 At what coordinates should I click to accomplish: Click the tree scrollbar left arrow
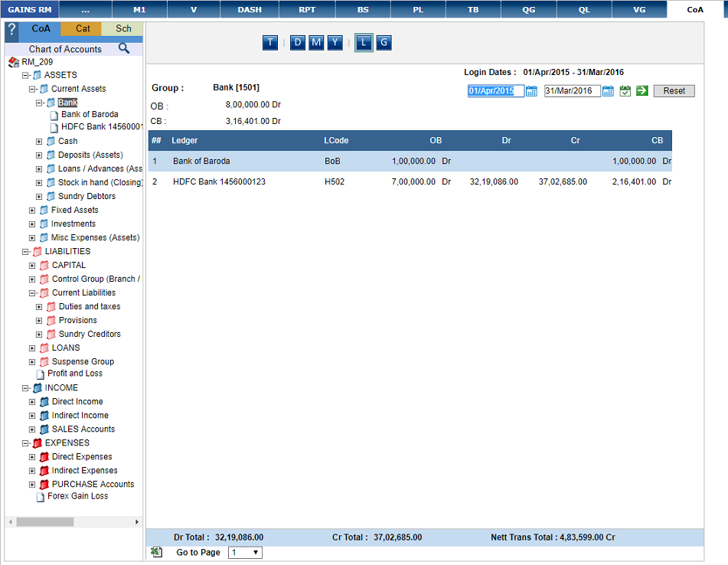pyautogui.click(x=10, y=522)
